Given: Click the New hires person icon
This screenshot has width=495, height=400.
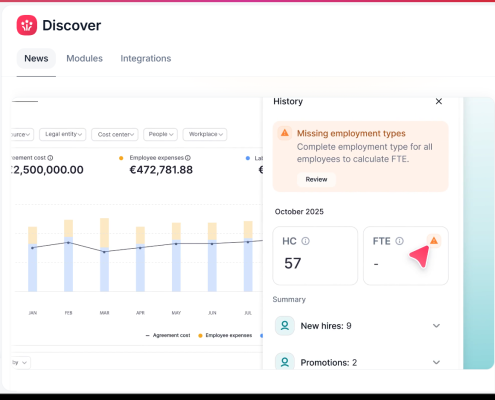Looking at the screenshot, I should click(285, 326).
